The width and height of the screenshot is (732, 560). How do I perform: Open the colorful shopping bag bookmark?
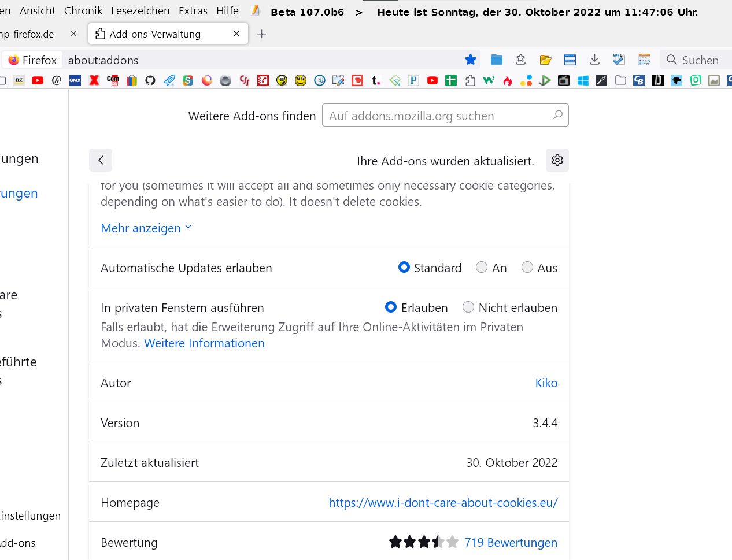(132, 80)
